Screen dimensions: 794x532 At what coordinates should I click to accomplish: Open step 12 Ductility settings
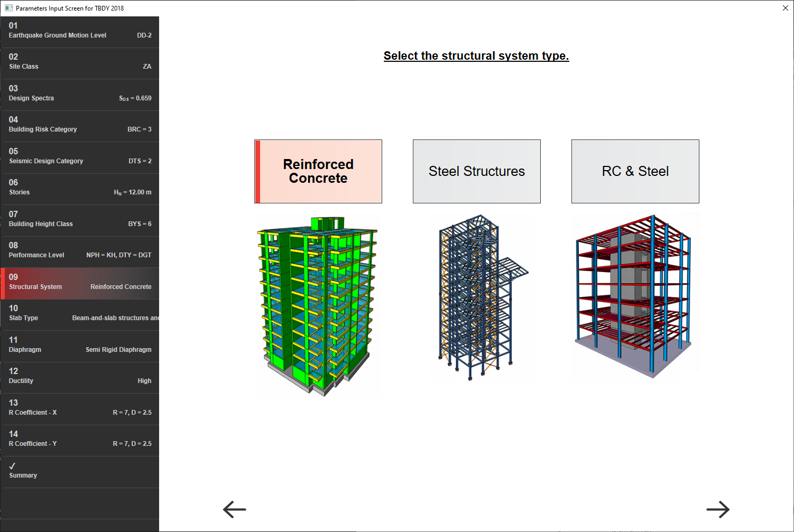pyautogui.click(x=79, y=377)
